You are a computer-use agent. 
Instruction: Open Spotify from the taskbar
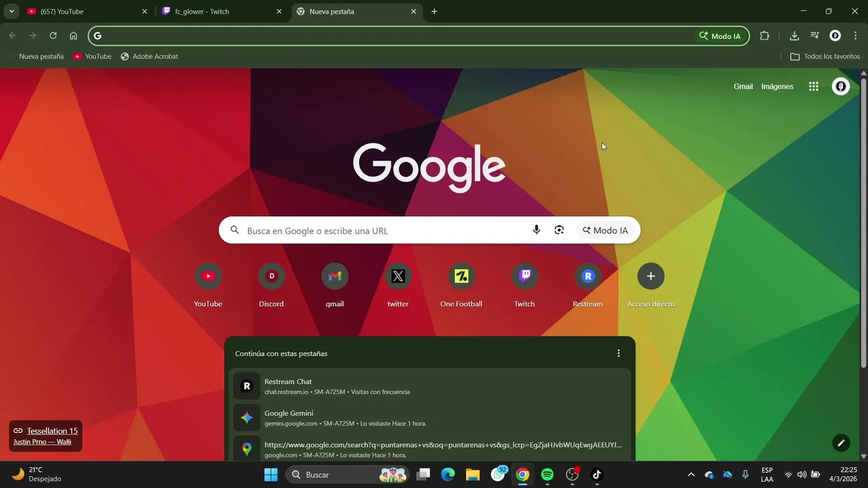[547, 474]
